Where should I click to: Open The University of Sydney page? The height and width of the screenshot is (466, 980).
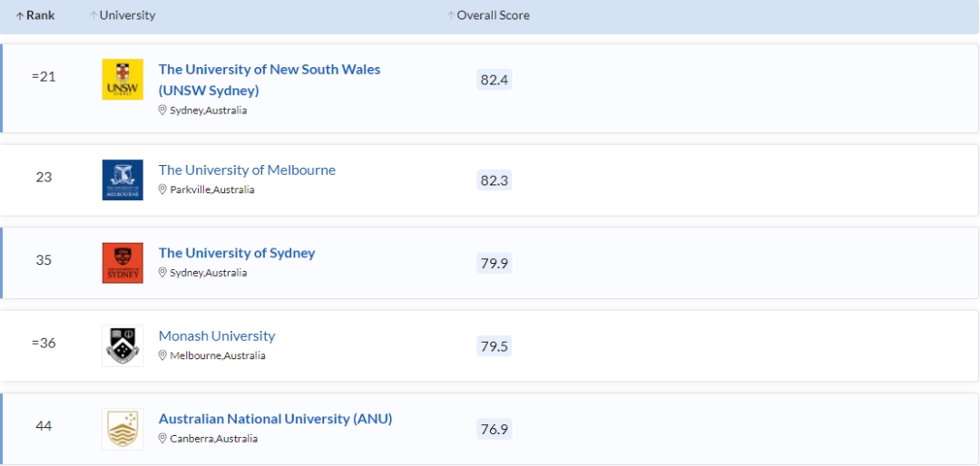(x=237, y=253)
